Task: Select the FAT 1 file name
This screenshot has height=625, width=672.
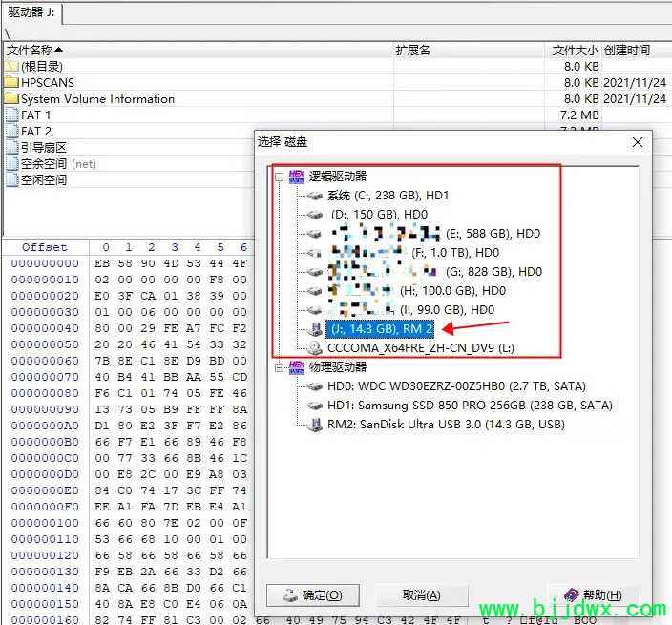Action: (36, 115)
